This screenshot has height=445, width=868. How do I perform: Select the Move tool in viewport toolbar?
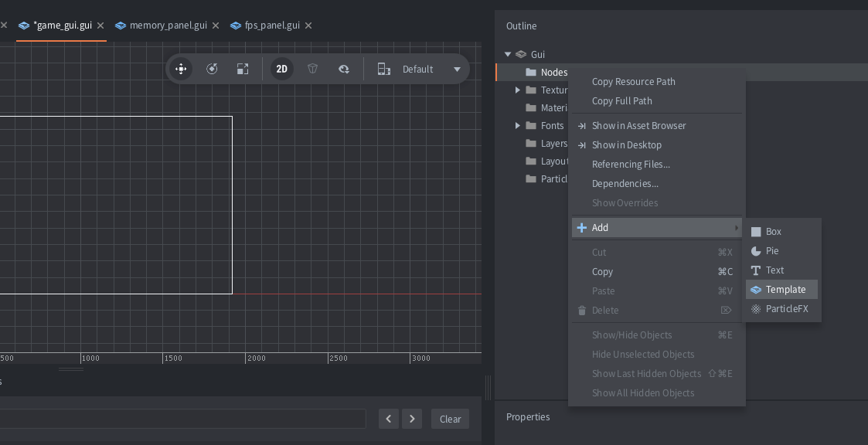pyautogui.click(x=181, y=69)
